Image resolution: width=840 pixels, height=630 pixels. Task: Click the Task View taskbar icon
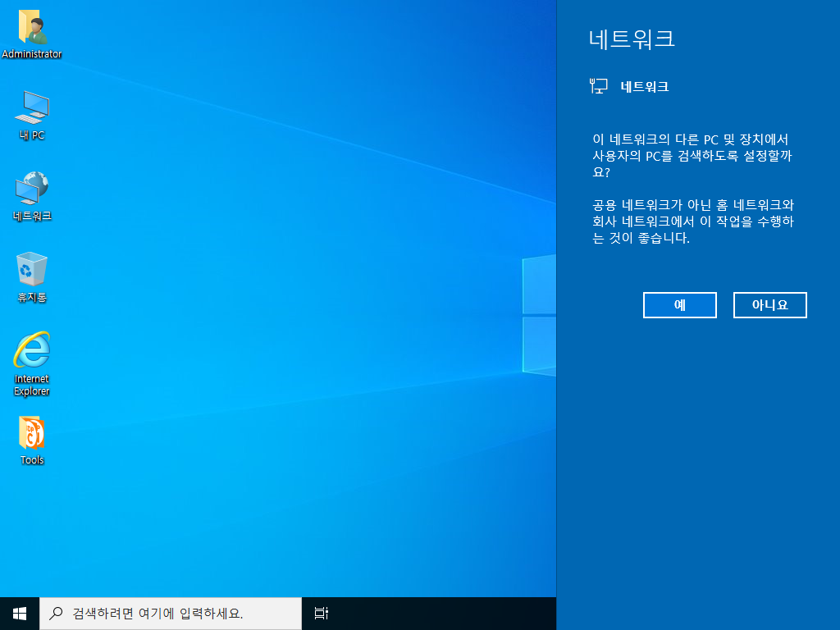point(321,614)
